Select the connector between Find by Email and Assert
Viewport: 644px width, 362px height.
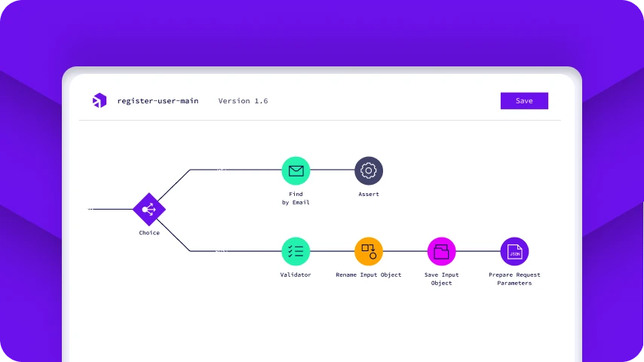click(x=332, y=170)
